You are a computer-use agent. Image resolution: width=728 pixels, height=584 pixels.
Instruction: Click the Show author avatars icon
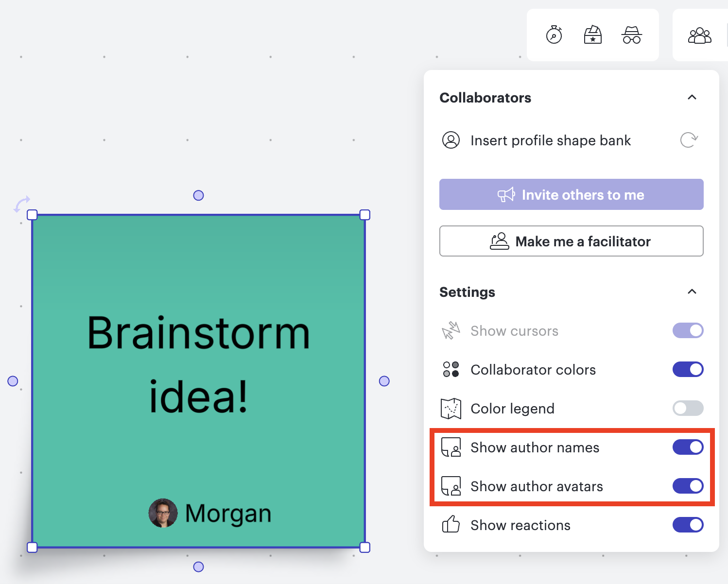(x=451, y=486)
